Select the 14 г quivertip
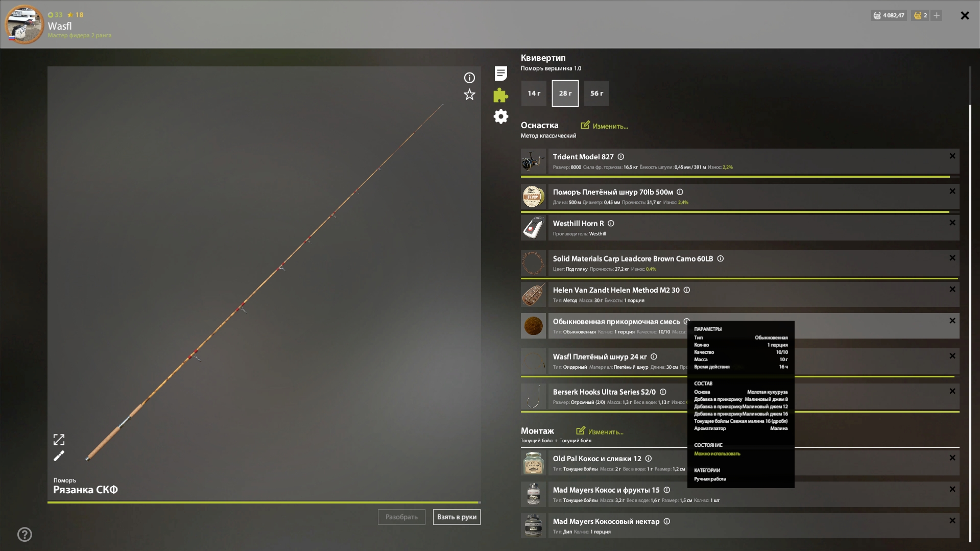 pyautogui.click(x=534, y=93)
